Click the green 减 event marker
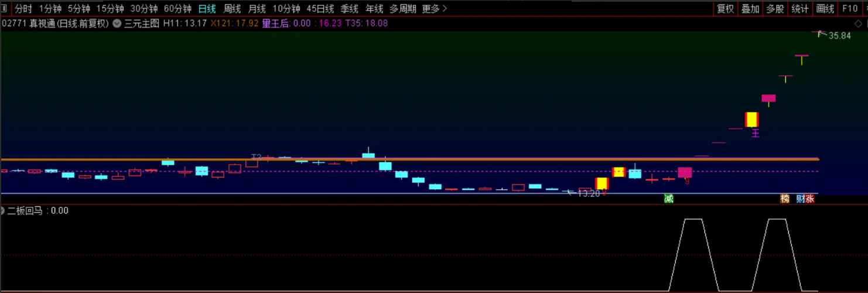 668,199
